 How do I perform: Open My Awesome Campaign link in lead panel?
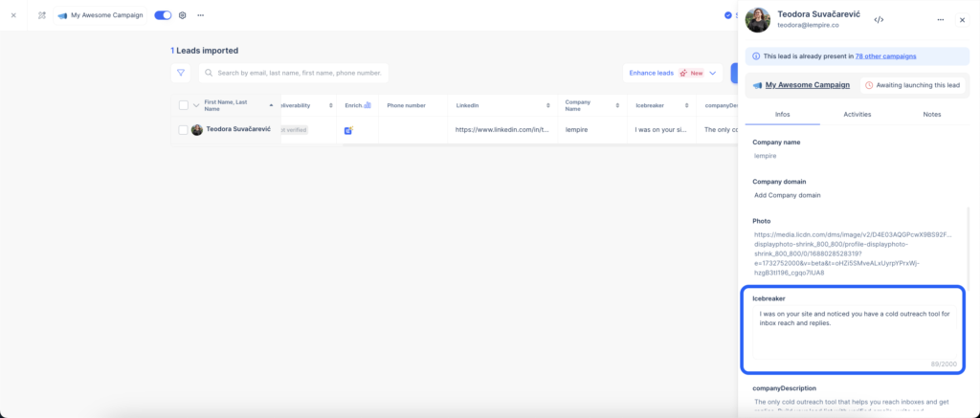pos(807,85)
